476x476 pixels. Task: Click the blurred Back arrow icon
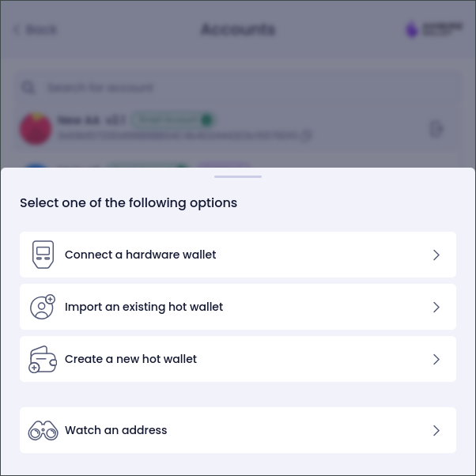point(17,29)
